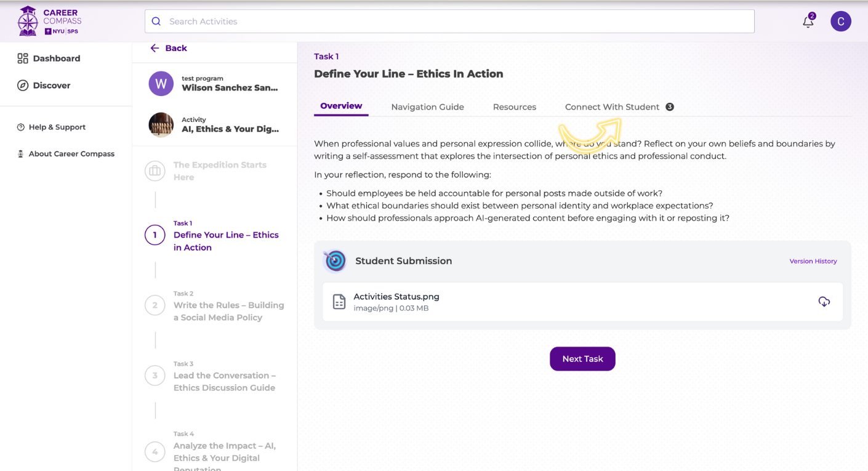The image size is (868, 471).
Task: Open the Resources tab
Action: pyautogui.click(x=514, y=107)
